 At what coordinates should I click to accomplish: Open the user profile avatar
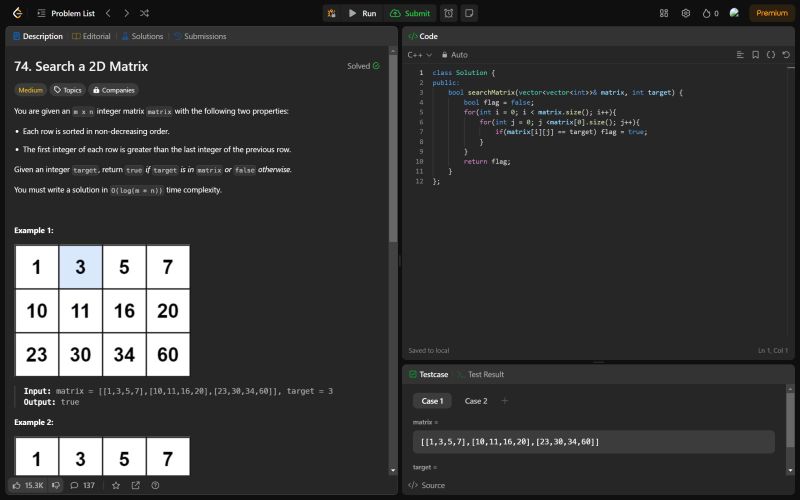tap(734, 13)
